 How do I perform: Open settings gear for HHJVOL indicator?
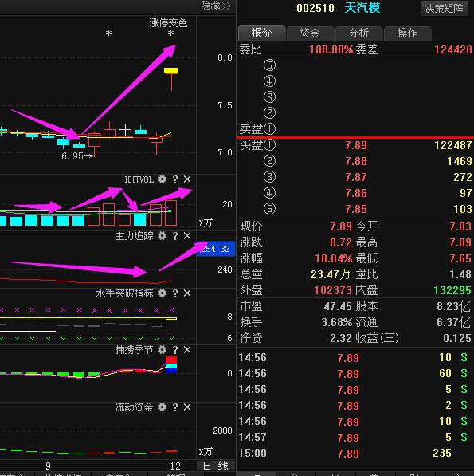click(x=163, y=179)
